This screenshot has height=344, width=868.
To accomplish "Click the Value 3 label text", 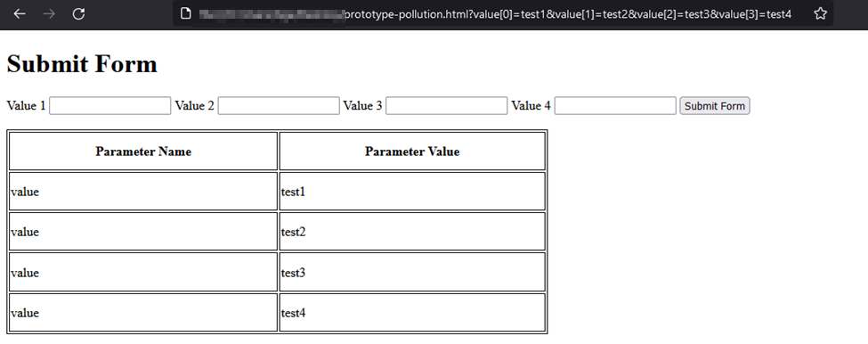I will [362, 106].
